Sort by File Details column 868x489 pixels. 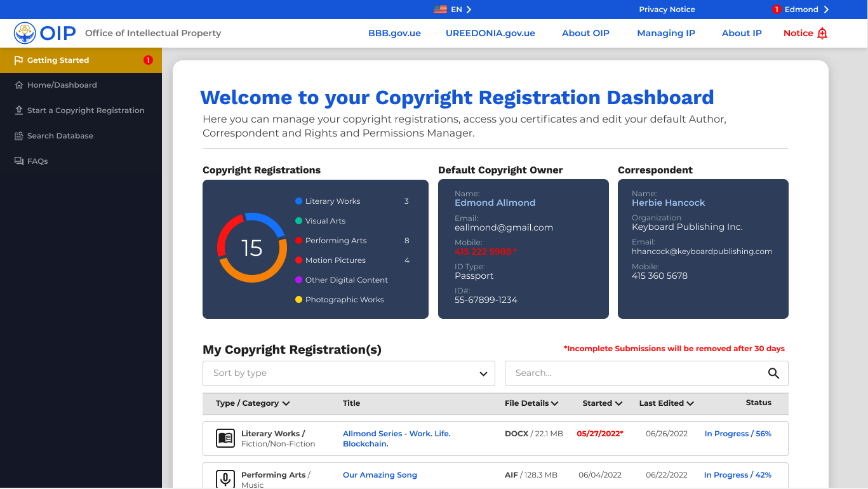531,403
